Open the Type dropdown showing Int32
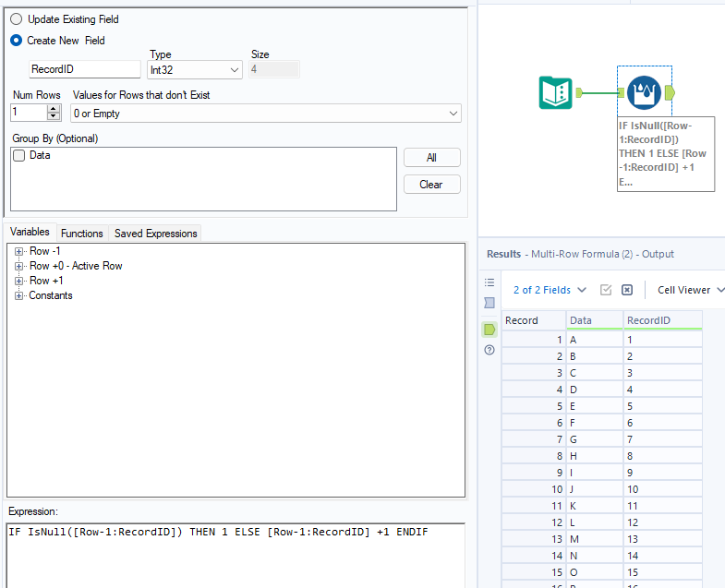Viewport: 725px width, 588px height. point(195,69)
